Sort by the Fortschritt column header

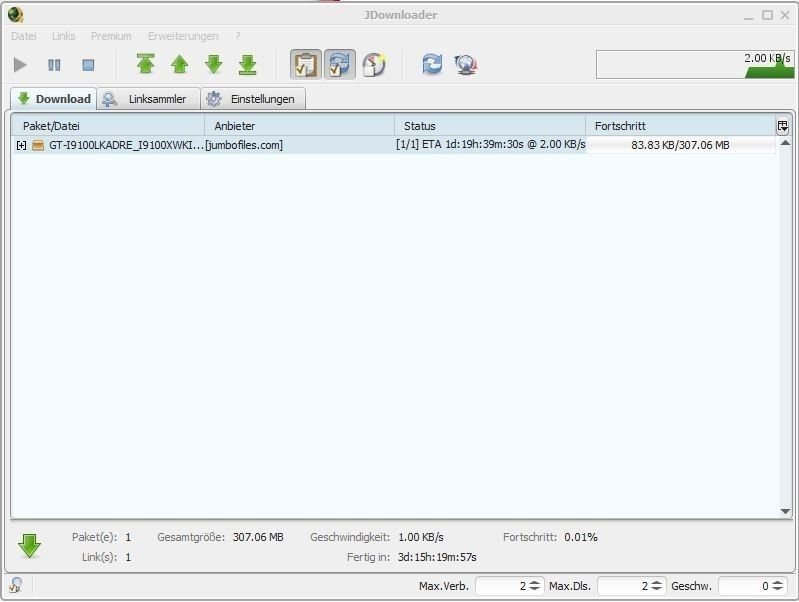pyautogui.click(x=680, y=126)
